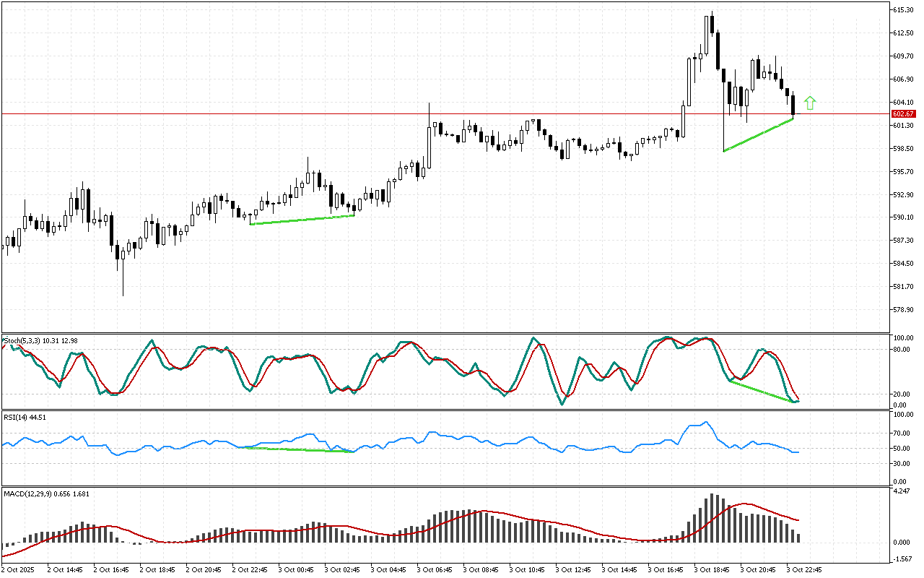
Task: Select the highest candle near 615 price
Action: pos(712,24)
